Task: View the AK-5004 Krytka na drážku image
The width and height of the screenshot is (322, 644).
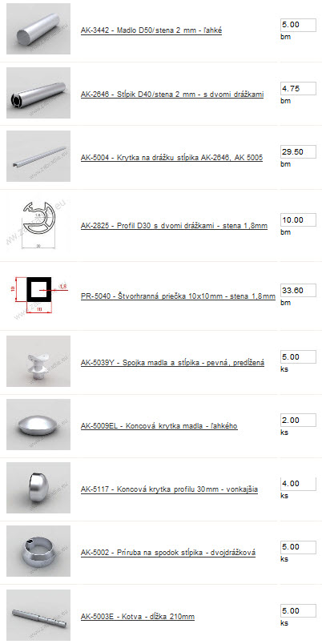Action: pos(38,156)
